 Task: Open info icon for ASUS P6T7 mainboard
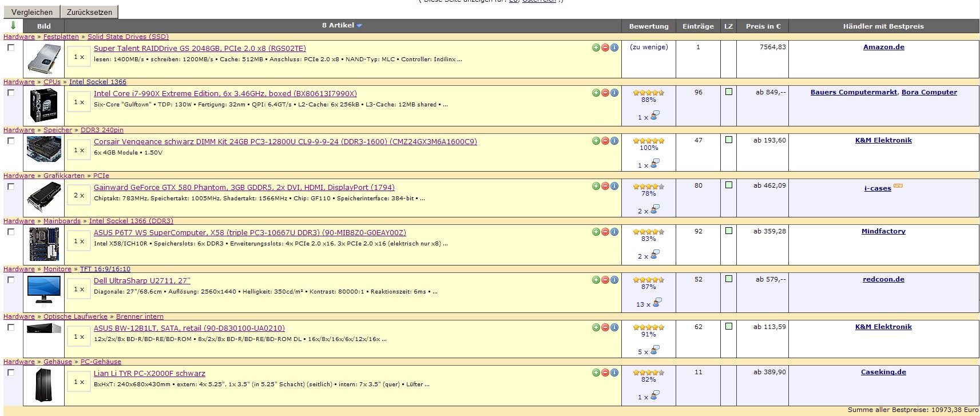(614, 232)
